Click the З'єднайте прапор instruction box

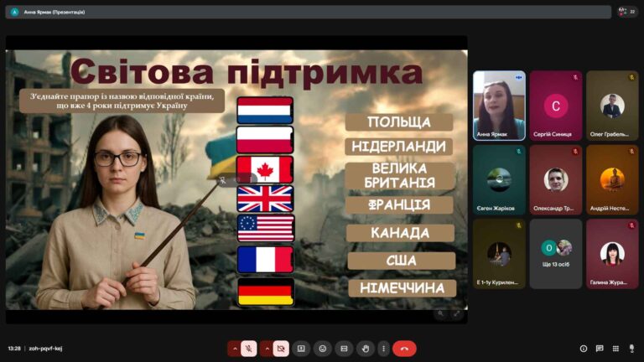point(122,101)
